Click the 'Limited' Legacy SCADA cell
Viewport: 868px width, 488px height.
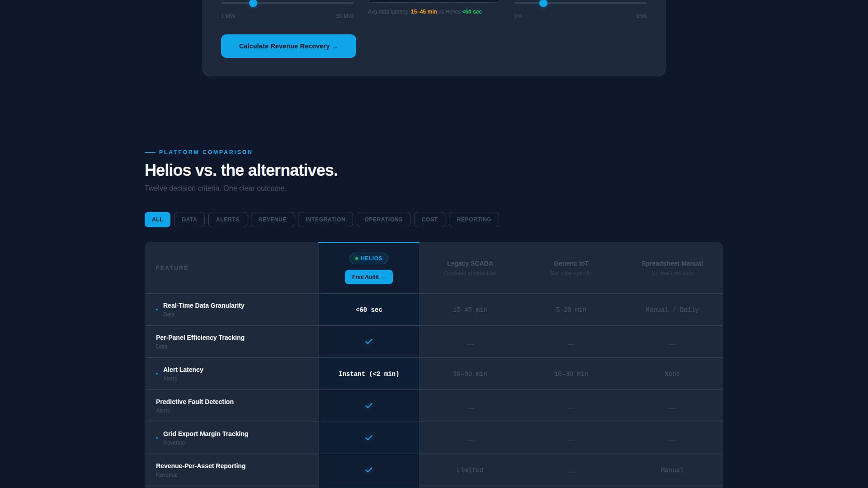click(x=470, y=470)
